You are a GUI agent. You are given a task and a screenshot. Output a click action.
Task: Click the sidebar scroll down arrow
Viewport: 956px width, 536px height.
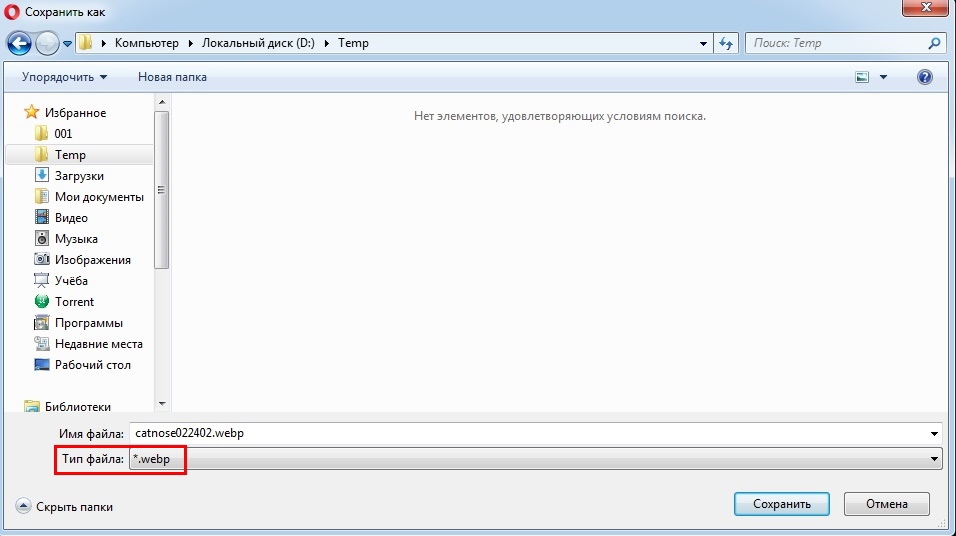pos(162,403)
